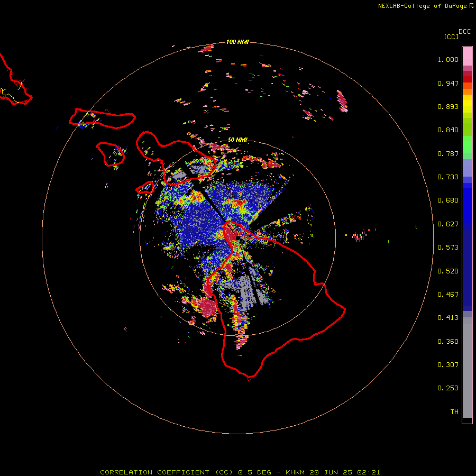The image size is (476, 476).
Task: Click the 1.000 color scale value
Action: [x=448, y=59]
